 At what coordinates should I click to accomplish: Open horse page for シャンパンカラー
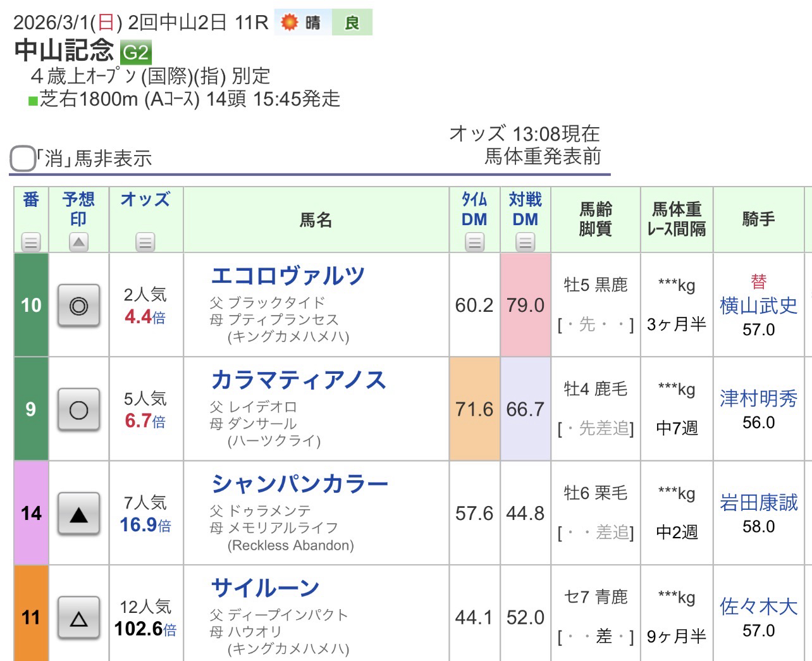point(300,484)
